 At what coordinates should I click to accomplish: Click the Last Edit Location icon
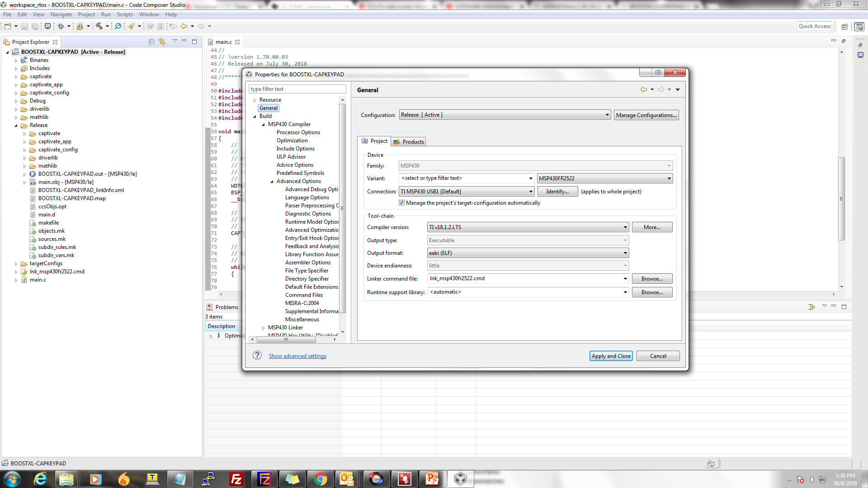click(173, 26)
